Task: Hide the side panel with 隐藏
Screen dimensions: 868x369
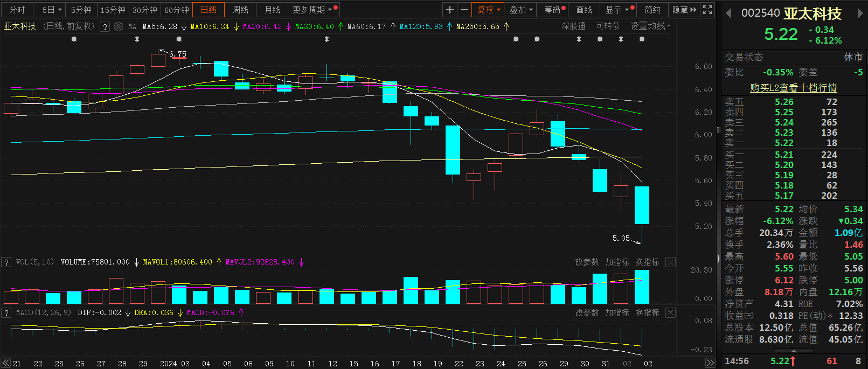Action: click(684, 10)
